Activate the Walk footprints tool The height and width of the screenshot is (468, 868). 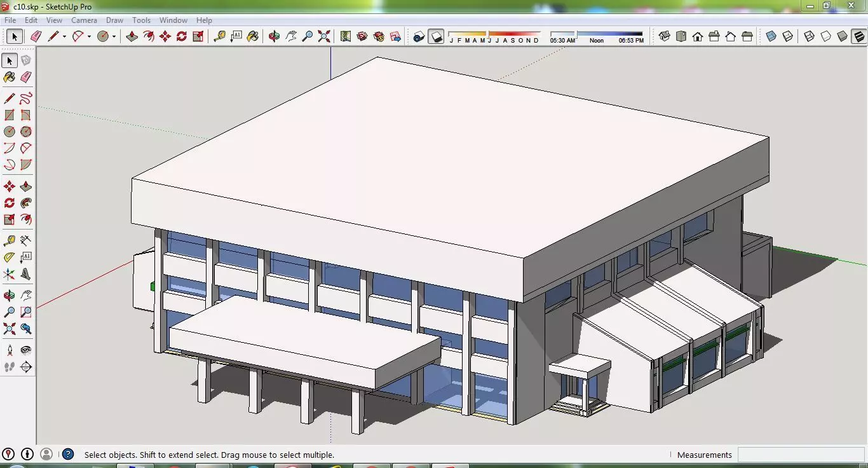[x=10, y=367]
